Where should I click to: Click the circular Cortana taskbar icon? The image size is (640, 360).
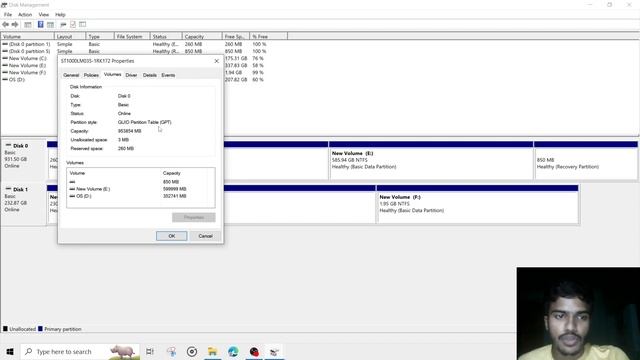pos(192,351)
